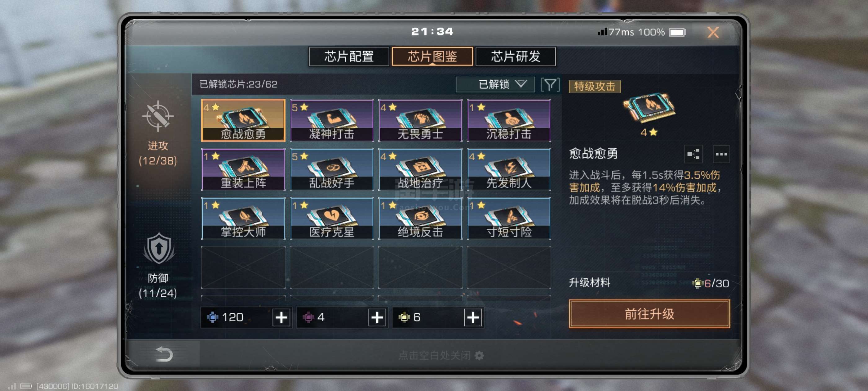The width and height of the screenshot is (868, 391).
Task: Close the chip panel with X
Action: pos(713,32)
